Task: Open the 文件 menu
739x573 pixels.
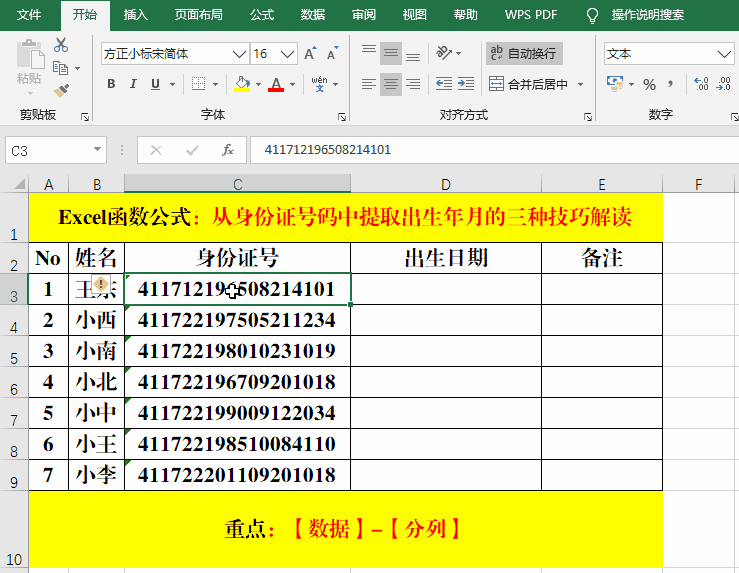Action: coord(29,15)
